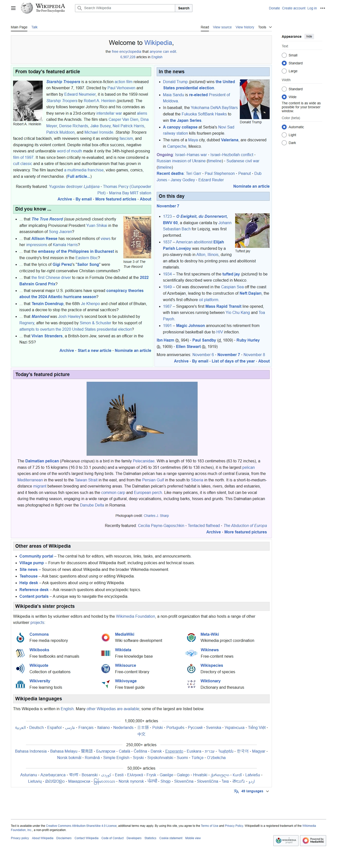Click the Meta-Wiki globe logo icon
The width and height of the screenshot is (337, 868).
[191, 637]
